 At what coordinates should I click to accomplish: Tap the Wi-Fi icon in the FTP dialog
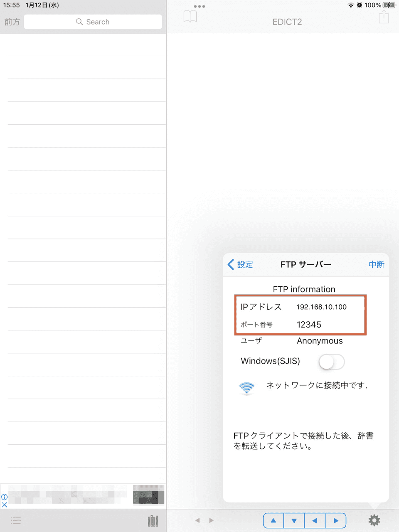pos(247,387)
